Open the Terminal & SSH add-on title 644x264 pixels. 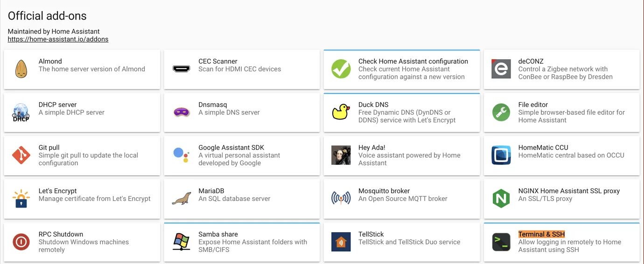(541, 234)
